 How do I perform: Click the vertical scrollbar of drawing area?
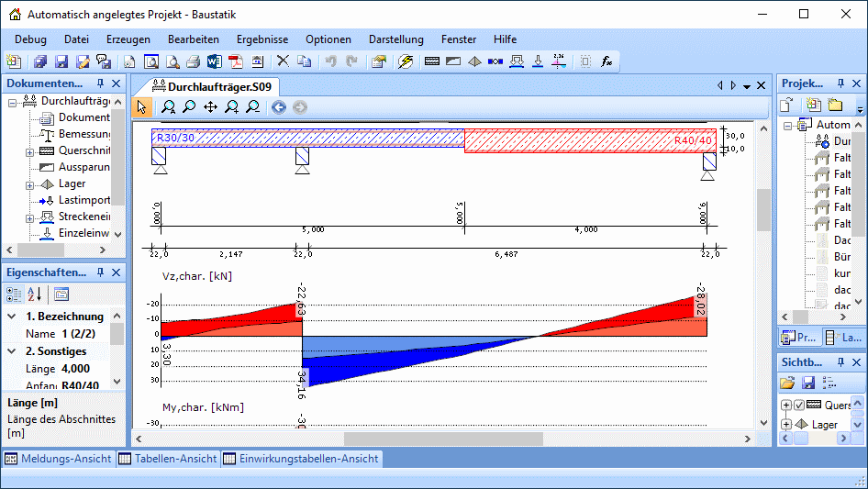[x=764, y=278]
